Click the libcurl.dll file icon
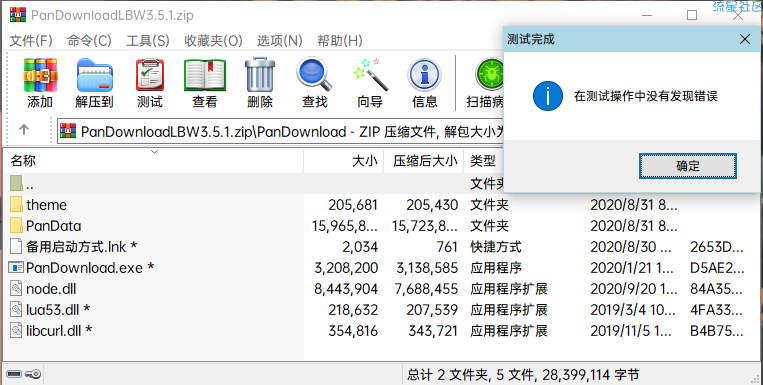Image resolution: width=763 pixels, height=385 pixels. (x=17, y=330)
